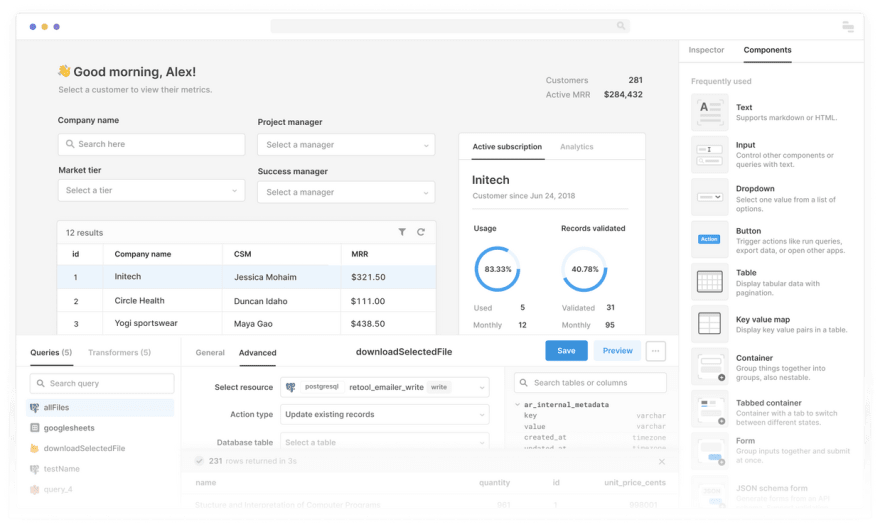This screenshot has width=880, height=527.
Task: Select the allFiles query
Action: (100, 407)
